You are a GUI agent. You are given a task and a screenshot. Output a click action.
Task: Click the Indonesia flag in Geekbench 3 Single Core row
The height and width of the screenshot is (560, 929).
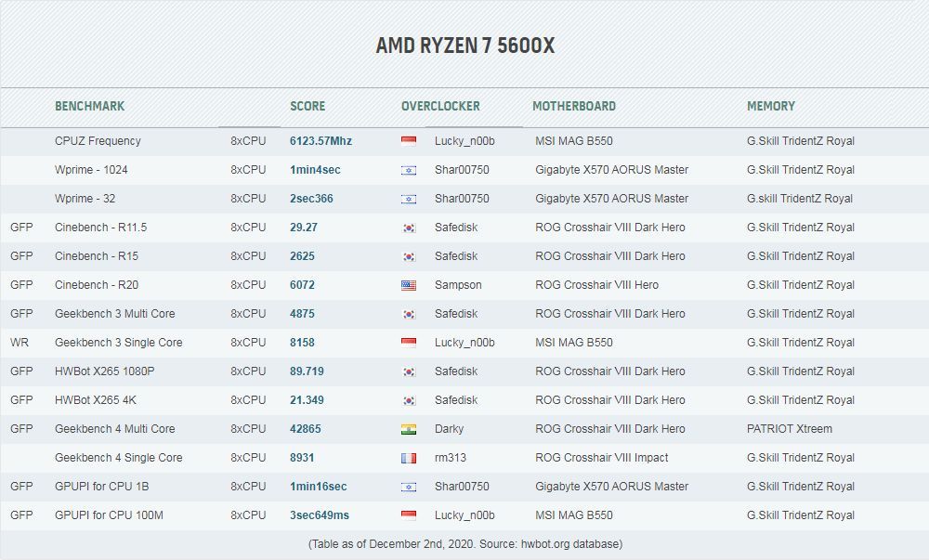point(409,343)
